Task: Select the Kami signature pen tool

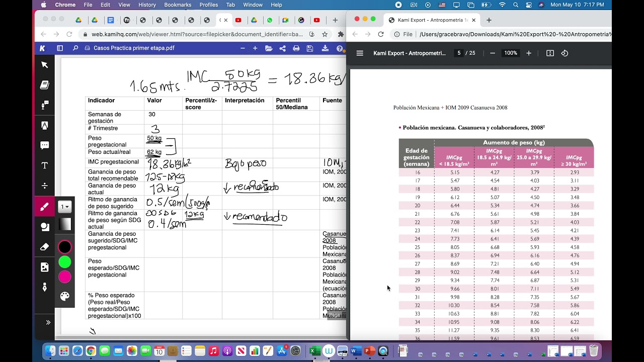Action: click(44, 287)
